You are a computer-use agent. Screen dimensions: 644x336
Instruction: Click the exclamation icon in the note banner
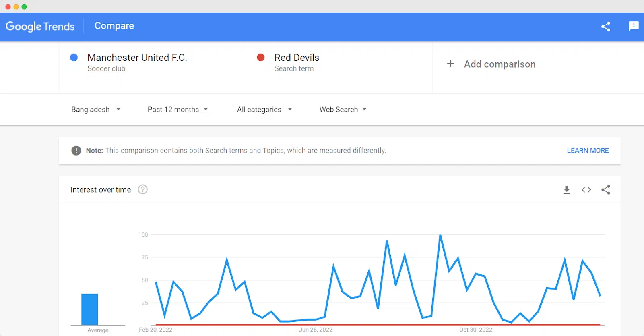coord(76,151)
